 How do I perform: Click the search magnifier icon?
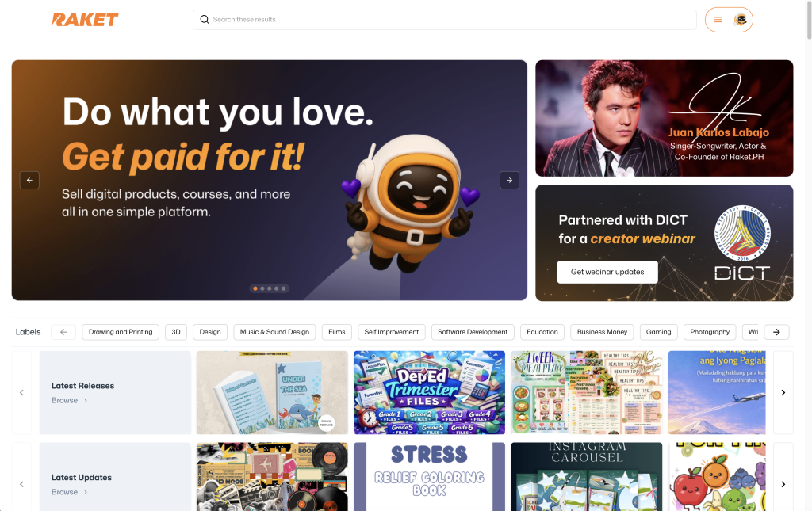(x=205, y=20)
